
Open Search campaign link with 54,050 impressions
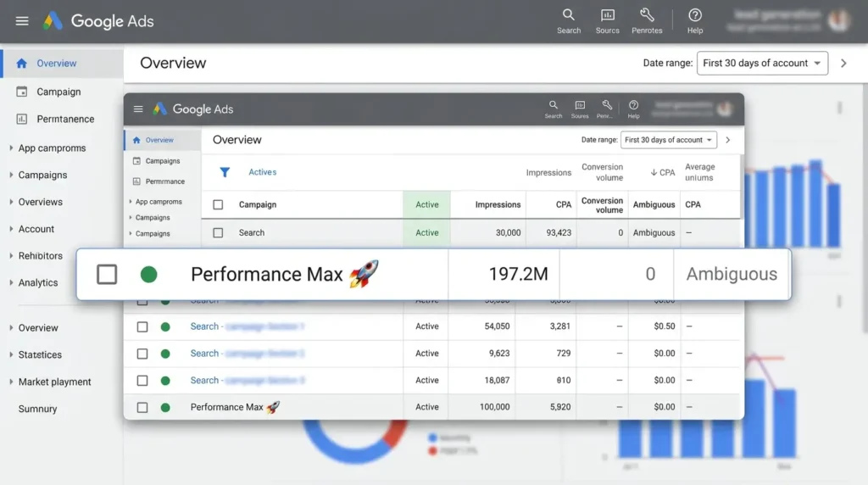coord(248,326)
